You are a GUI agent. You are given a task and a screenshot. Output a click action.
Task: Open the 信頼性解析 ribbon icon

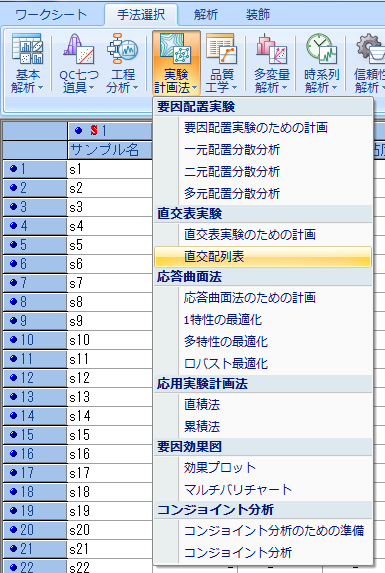click(369, 63)
